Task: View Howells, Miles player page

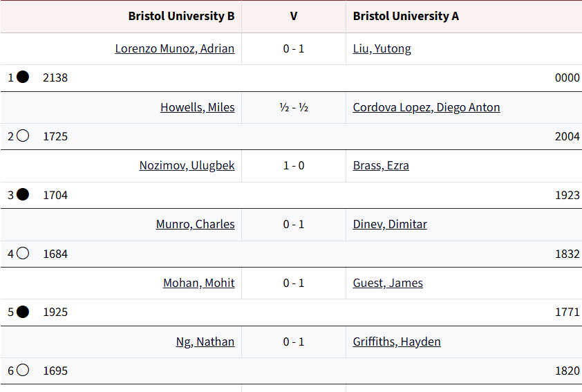Action: coord(197,107)
